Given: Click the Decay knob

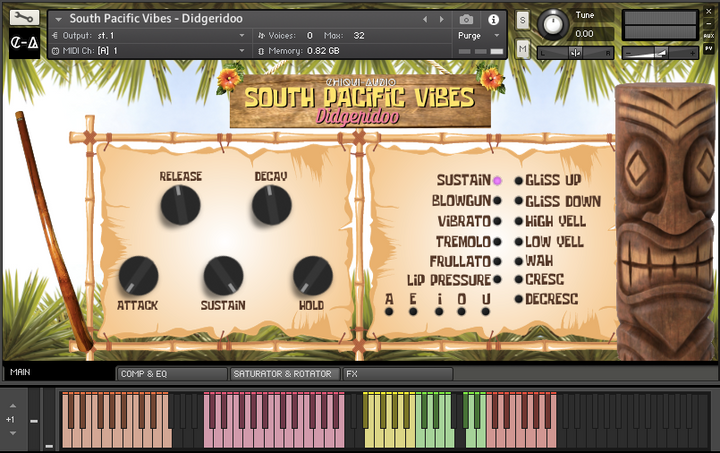Looking at the screenshot, I should 271,205.
